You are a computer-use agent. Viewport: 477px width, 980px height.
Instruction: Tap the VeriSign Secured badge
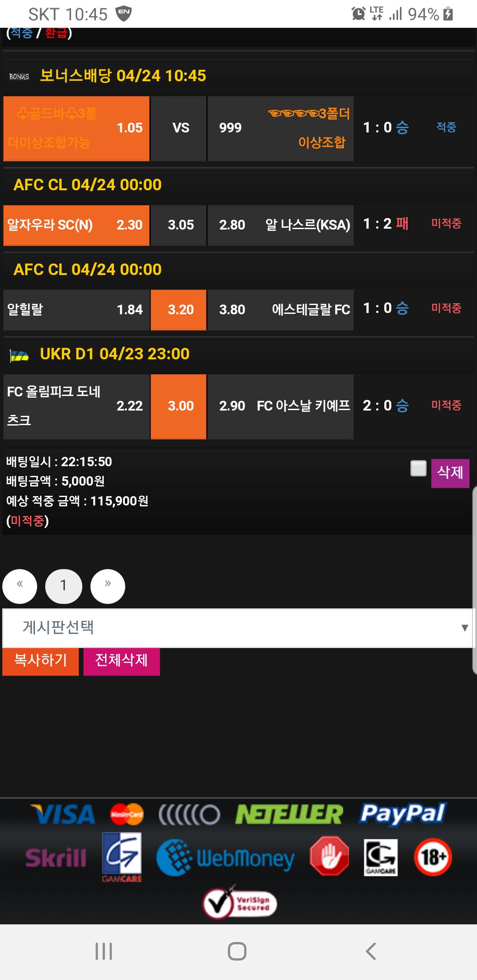tap(240, 903)
